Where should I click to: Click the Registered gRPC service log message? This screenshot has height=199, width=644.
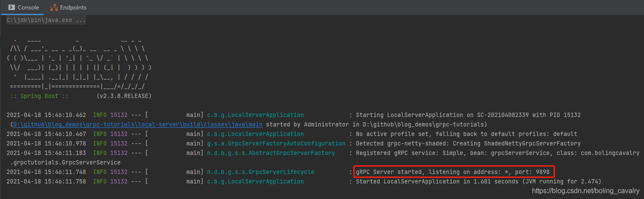tap(497, 153)
